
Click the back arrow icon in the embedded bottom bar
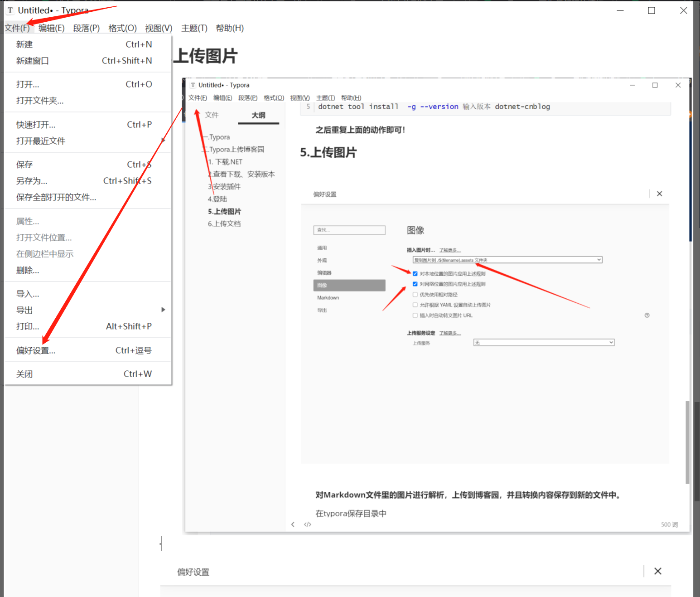pyautogui.click(x=293, y=524)
